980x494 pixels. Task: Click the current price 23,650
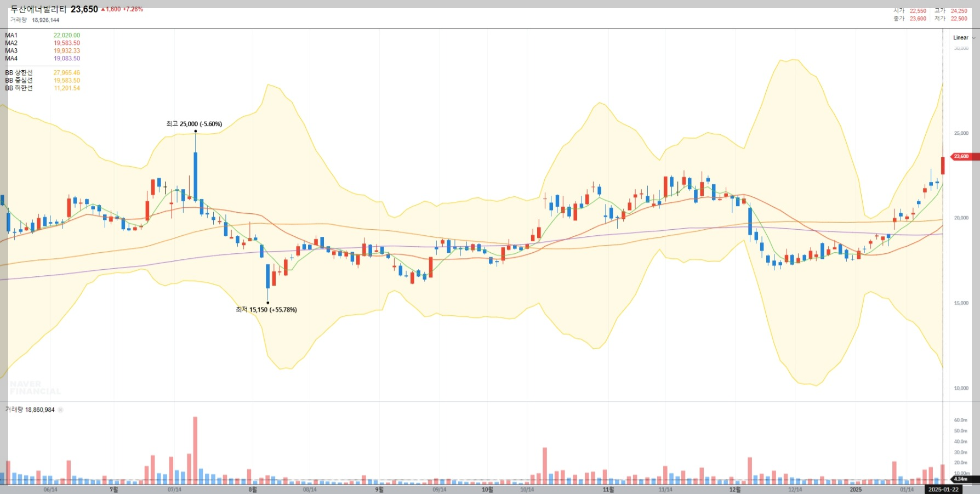click(x=84, y=9)
